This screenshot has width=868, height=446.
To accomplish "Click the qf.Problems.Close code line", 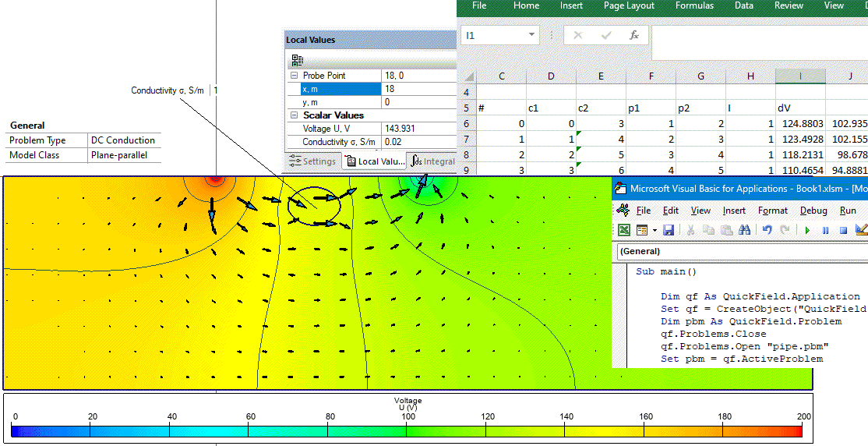I will click(x=714, y=334).
